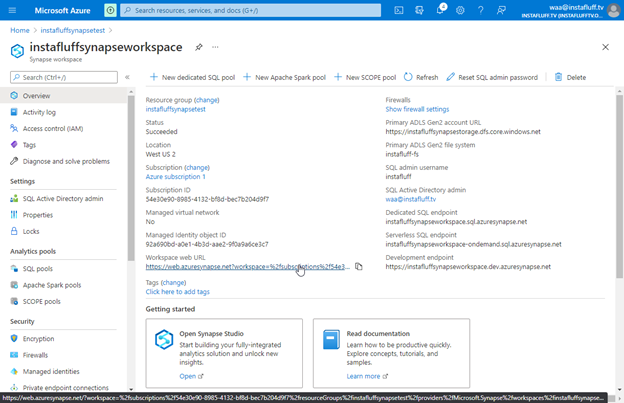This screenshot has width=624, height=403.
Task: Pin the instafluffsynapseworkspace resource to dashboard
Action: click(198, 47)
